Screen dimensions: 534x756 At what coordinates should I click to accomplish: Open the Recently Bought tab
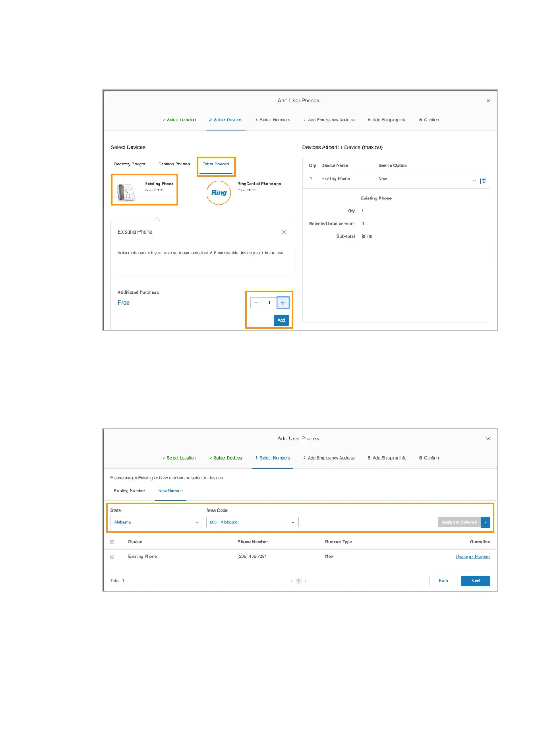click(x=129, y=164)
